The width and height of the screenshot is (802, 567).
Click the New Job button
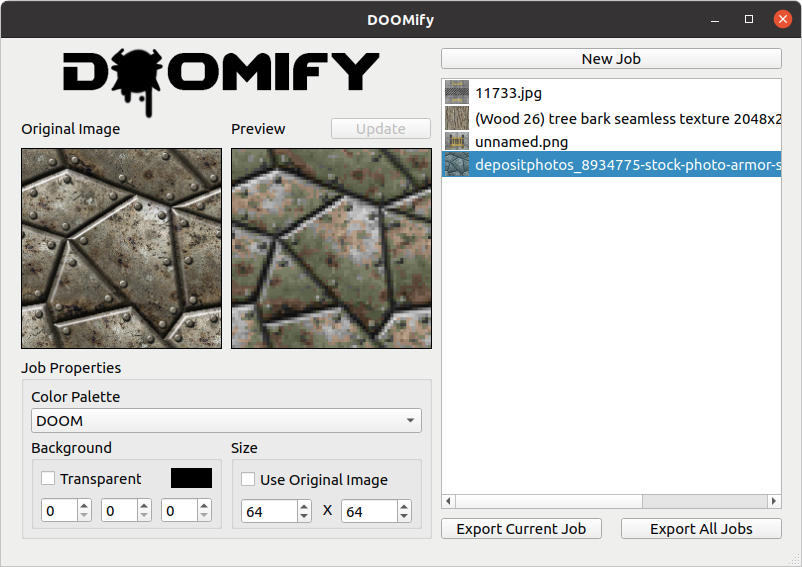tap(611, 59)
